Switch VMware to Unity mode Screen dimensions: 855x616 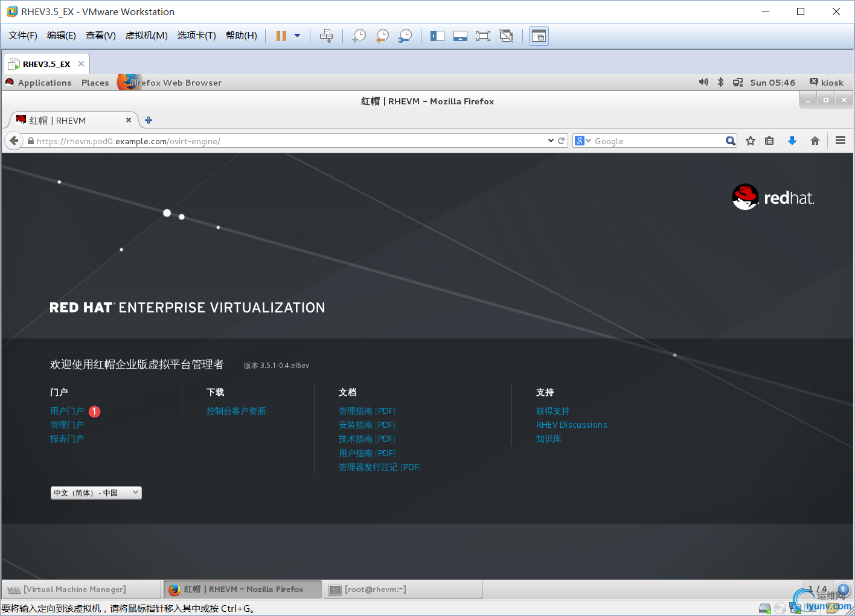506,36
